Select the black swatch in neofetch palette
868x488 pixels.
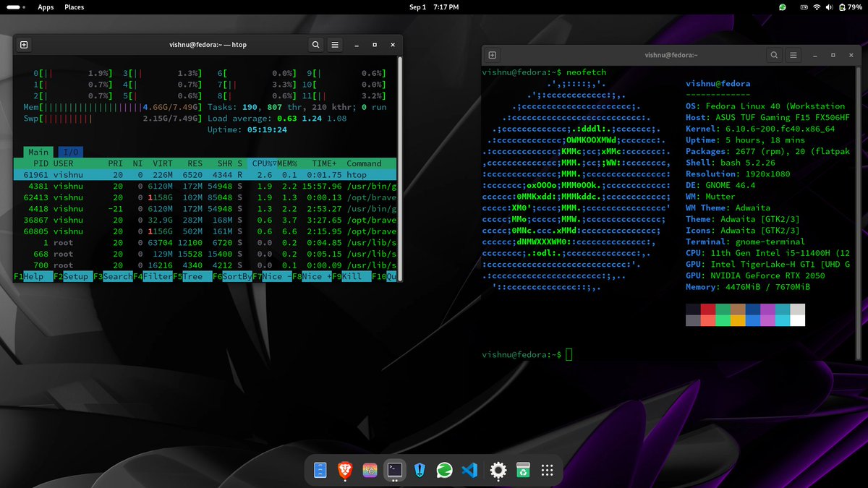click(x=693, y=309)
